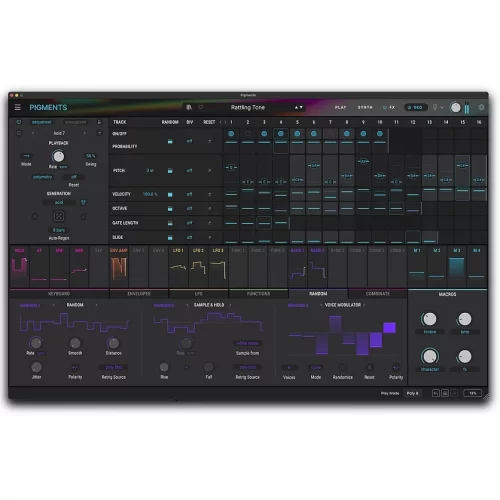Open the acid generation scale dropdown
Screen dimensions: 500x500
(x=59, y=202)
